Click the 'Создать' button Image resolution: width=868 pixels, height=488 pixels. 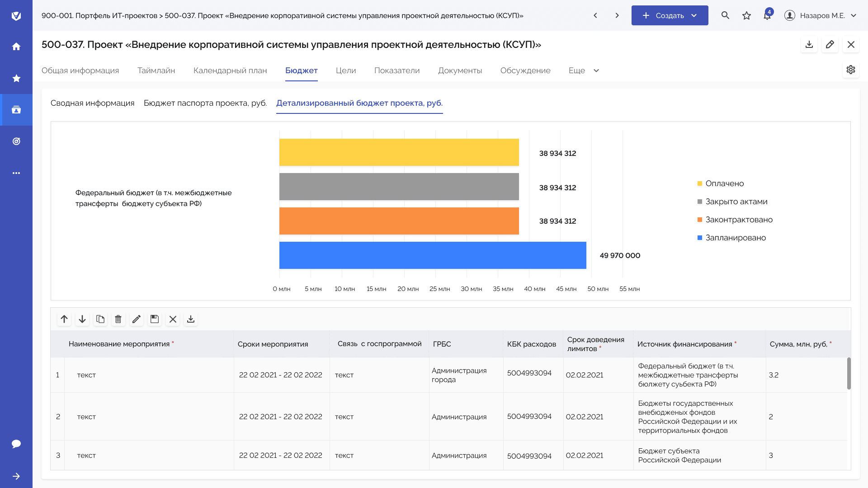coord(670,15)
